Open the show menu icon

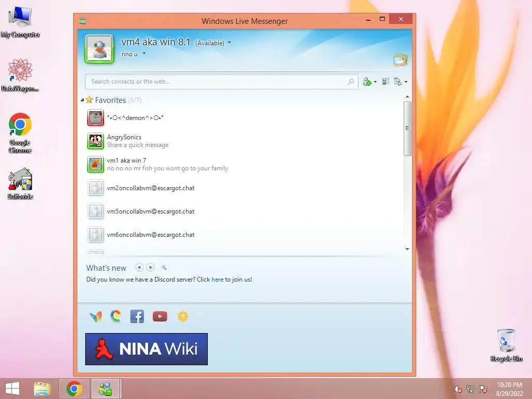coord(397,82)
